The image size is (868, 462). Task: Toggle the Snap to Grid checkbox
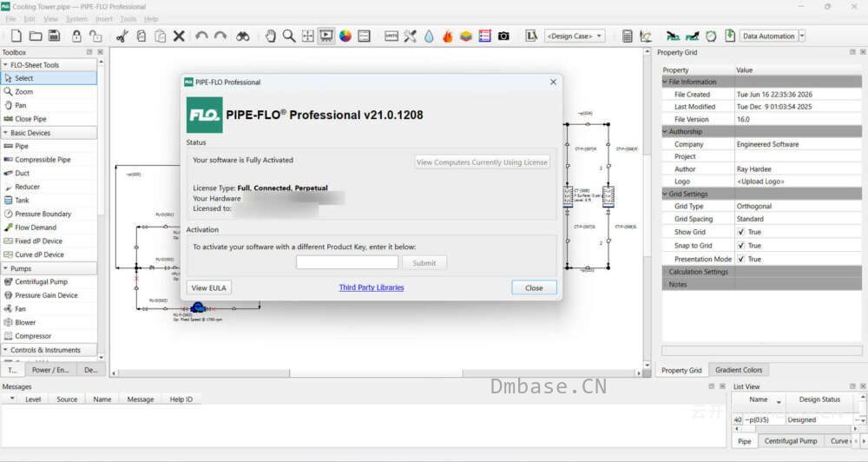(x=740, y=246)
